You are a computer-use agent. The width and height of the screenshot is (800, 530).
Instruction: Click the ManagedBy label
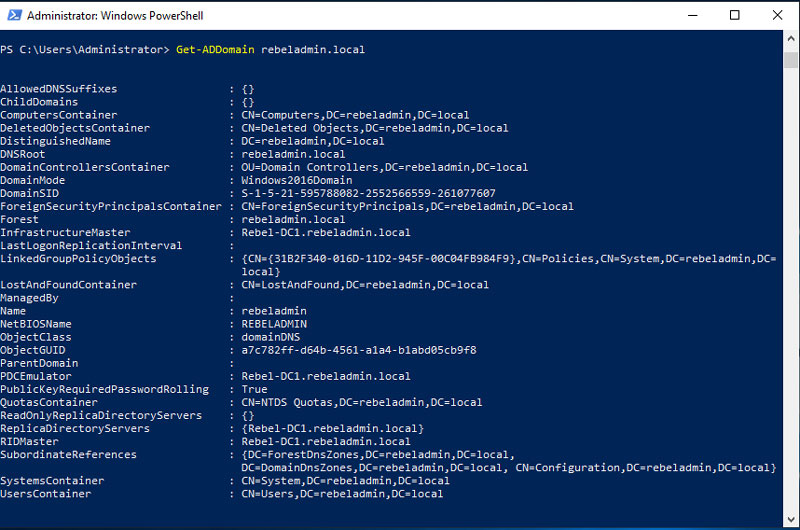(29, 298)
